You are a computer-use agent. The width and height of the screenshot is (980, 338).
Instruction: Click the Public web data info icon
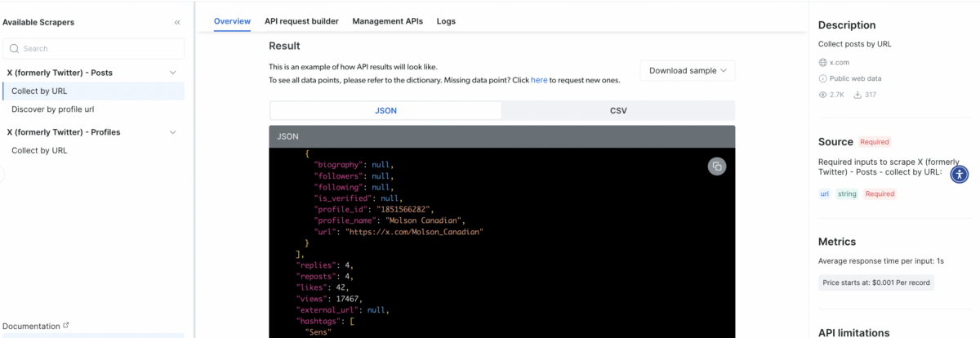click(x=823, y=78)
